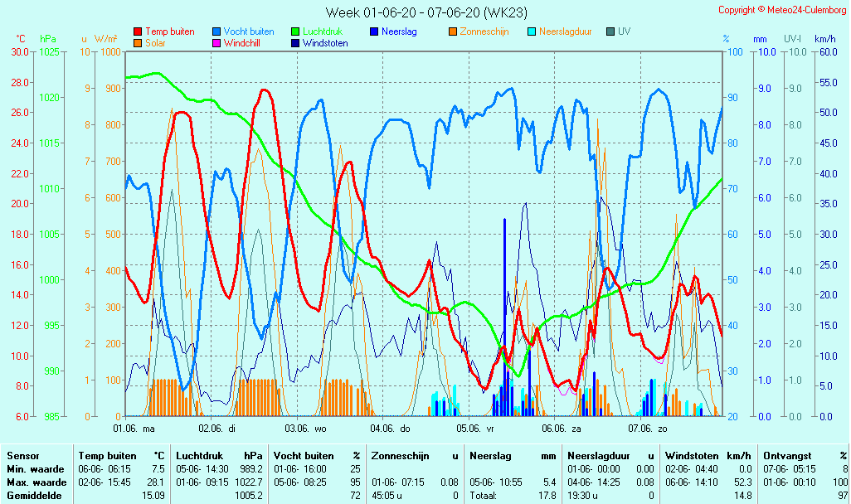This screenshot has height=504, width=851.
Task: Click the Sensor header in the statistics table
Action: pos(23,456)
